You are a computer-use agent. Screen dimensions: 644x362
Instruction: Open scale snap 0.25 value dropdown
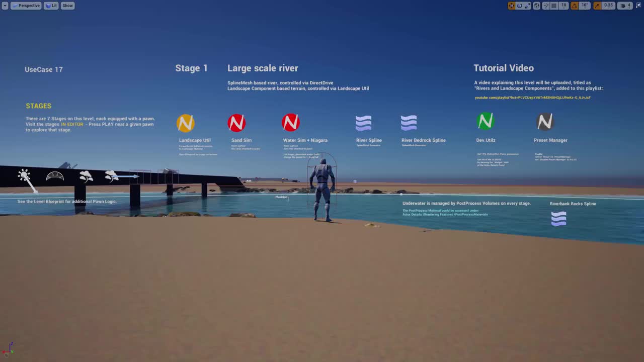(608, 6)
